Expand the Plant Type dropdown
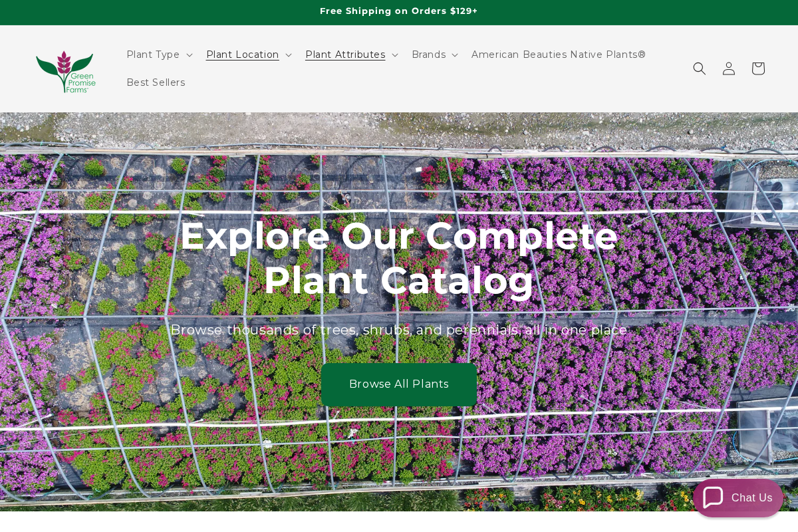 (153, 55)
